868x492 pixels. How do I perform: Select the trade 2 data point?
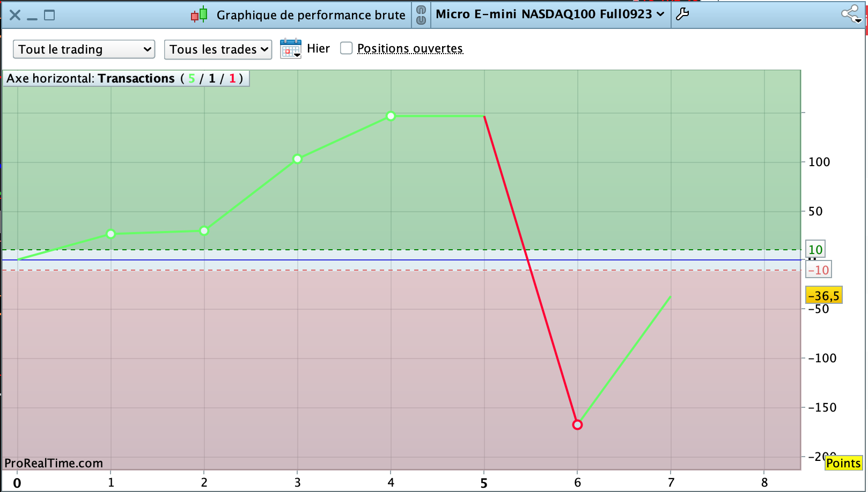204,231
